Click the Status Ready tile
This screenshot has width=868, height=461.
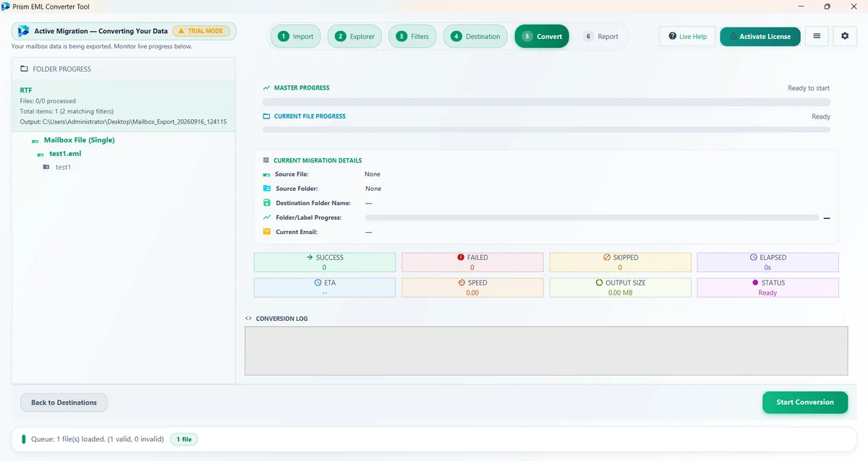tap(767, 288)
